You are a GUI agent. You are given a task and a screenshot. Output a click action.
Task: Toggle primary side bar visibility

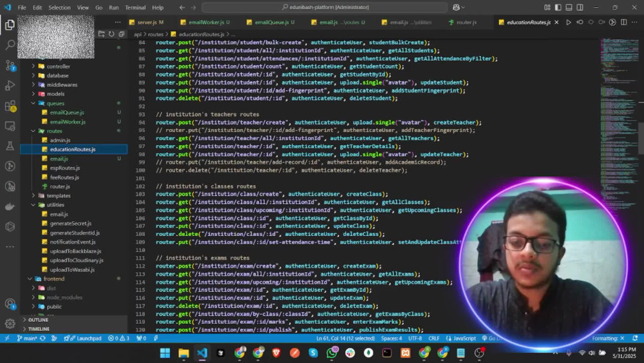[x=558, y=7]
